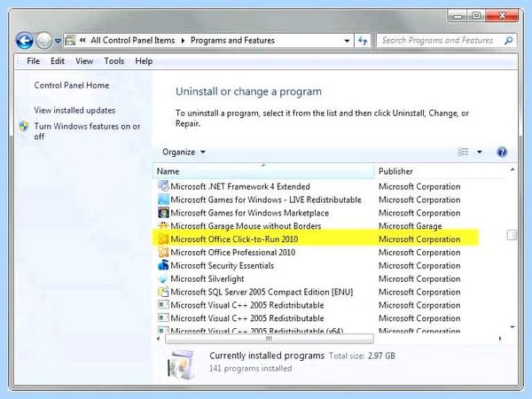Click the shield icon beside Windows features
Image resolution: width=532 pixels, height=399 pixels.
(24, 127)
